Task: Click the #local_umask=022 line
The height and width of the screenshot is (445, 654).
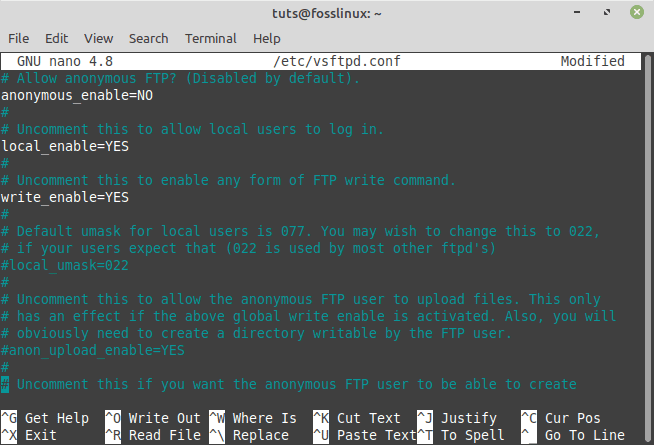Action: (x=65, y=265)
